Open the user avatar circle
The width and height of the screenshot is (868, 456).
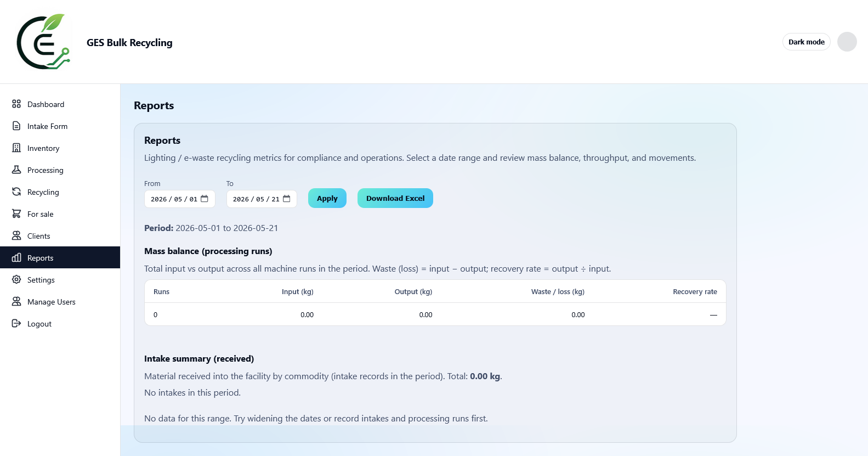click(x=847, y=42)
